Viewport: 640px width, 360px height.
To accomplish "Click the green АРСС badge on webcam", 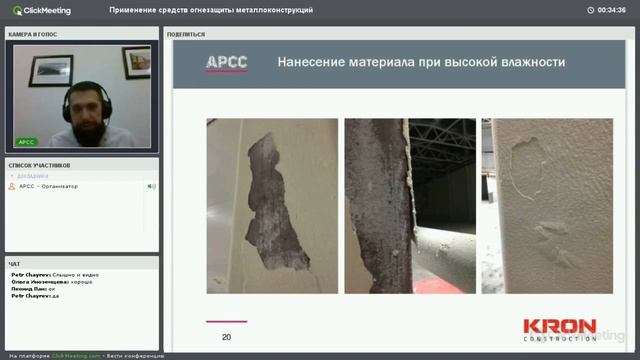I will [27, 142].
